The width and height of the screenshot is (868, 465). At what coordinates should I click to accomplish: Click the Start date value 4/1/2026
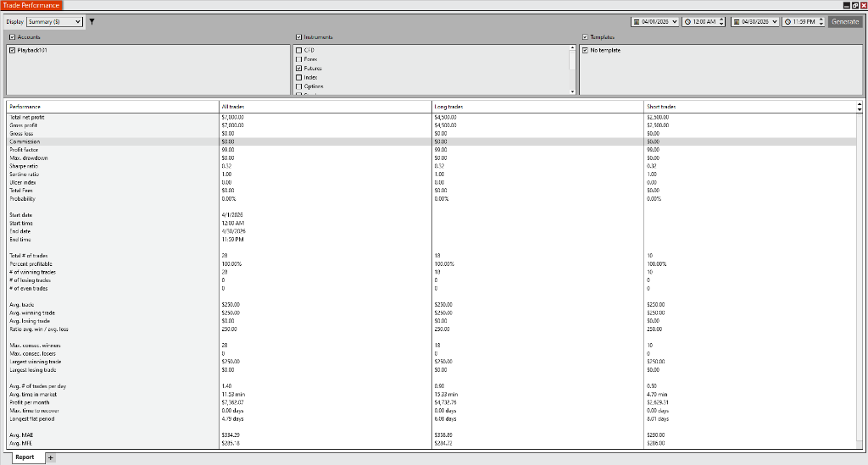point(232,215)
